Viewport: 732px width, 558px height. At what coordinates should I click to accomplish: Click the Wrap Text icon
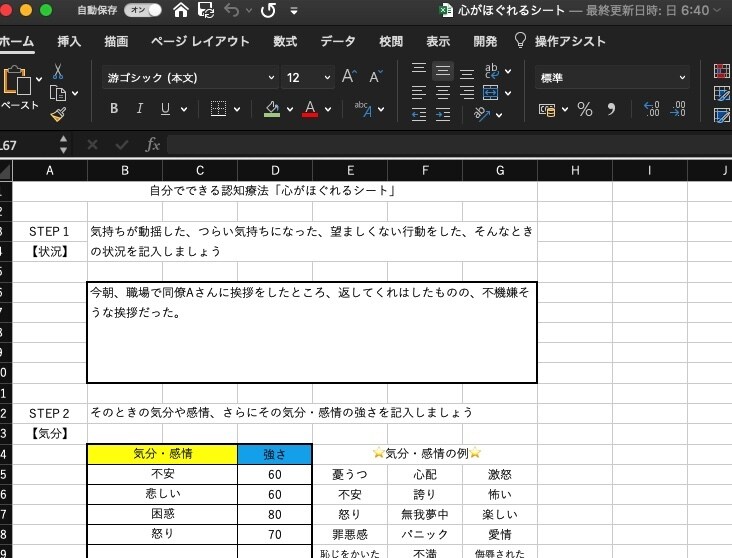pyautogui.click(x=492, y=71)
